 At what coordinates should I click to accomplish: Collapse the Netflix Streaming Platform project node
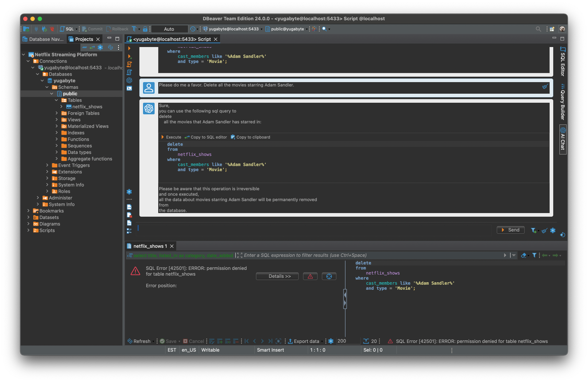[24, 55]
